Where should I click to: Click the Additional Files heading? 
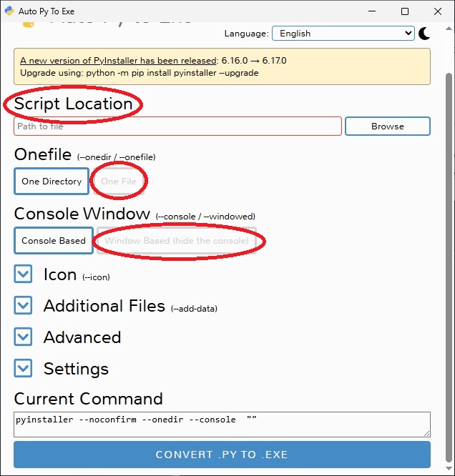pos(104,306)
